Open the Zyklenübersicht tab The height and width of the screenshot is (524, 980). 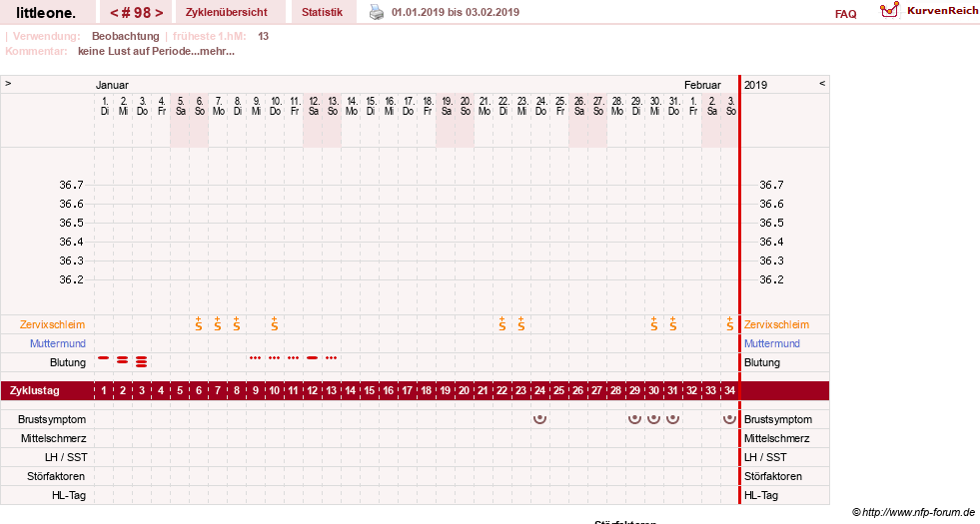[226, 12]
